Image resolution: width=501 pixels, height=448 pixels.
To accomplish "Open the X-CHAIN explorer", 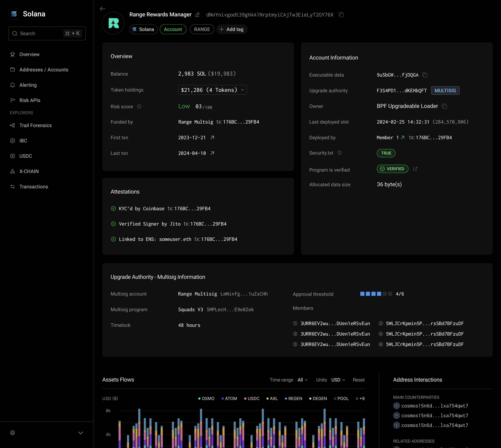I will click(29, 171).
